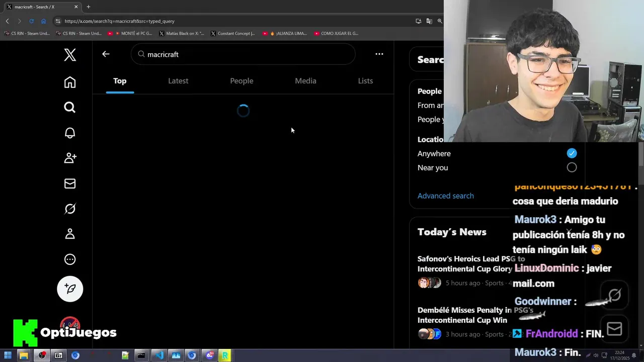Open 7-Zip from the taskbar
The image size is (644, 362).
[58, 355]
